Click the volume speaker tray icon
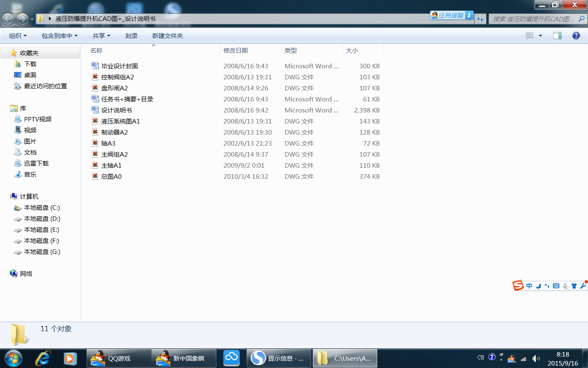 click(x=536, y=359)
